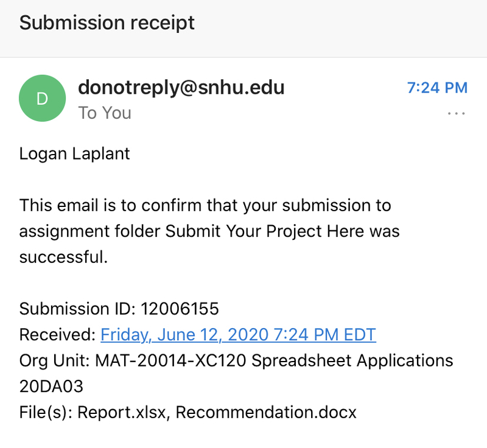
Task: Tap the Report.xlsx file name
Action: pos(121,412)
